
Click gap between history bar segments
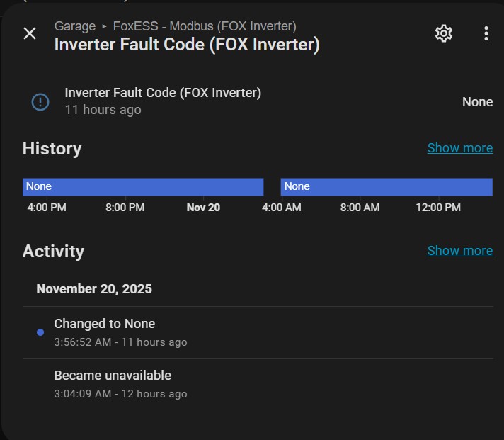coord(273,186)
